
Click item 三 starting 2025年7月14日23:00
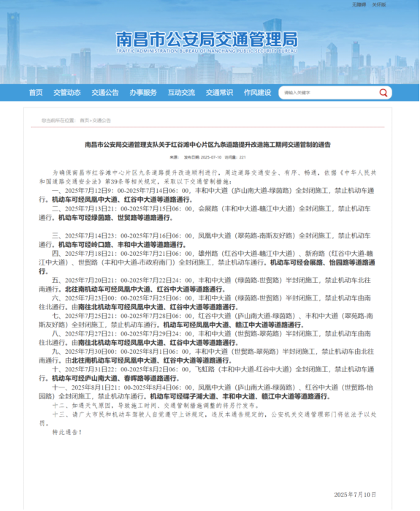205,240
